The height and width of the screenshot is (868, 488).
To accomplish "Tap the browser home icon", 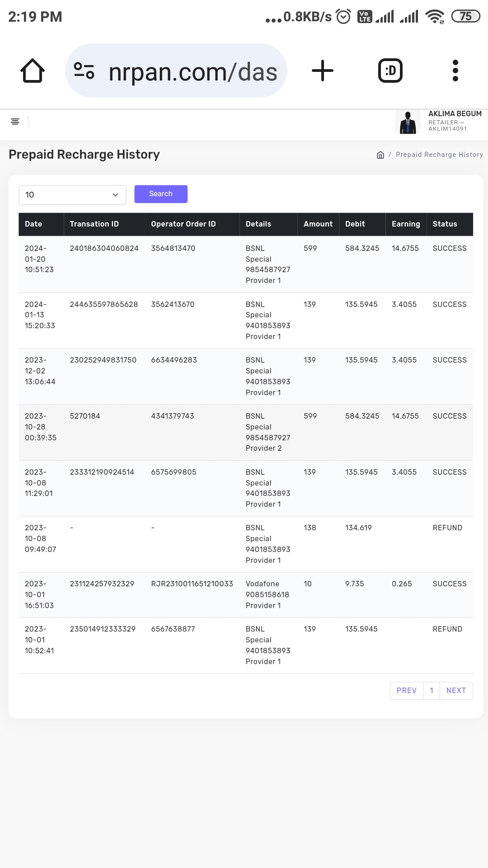I will point(33,71).
